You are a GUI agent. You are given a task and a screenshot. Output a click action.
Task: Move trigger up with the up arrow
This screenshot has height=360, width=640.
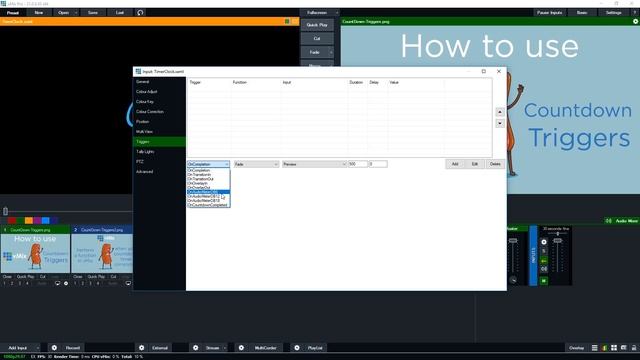click(x=500, y=112)
